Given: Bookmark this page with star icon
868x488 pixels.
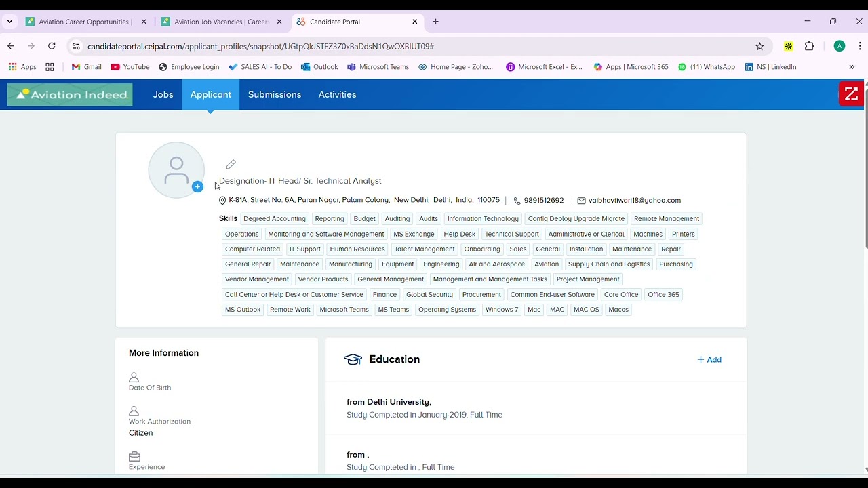Looking at the screenshot, I should [759, 46].
